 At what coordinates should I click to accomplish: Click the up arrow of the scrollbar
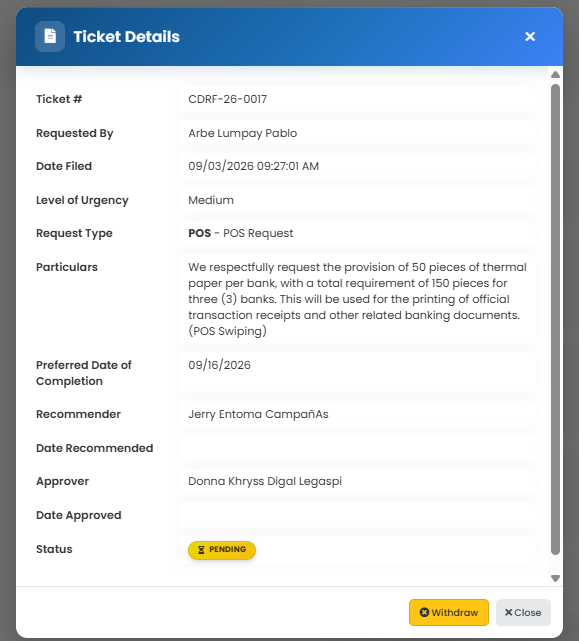click(555, 74)
